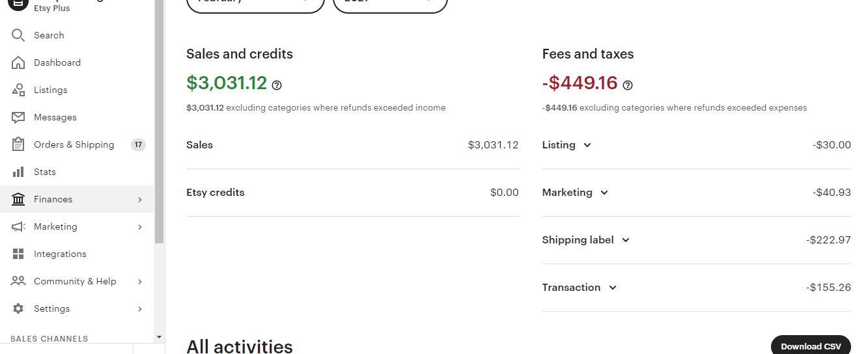
Task: Click the Settings gear icon
Action: click(x=18, y=308)
